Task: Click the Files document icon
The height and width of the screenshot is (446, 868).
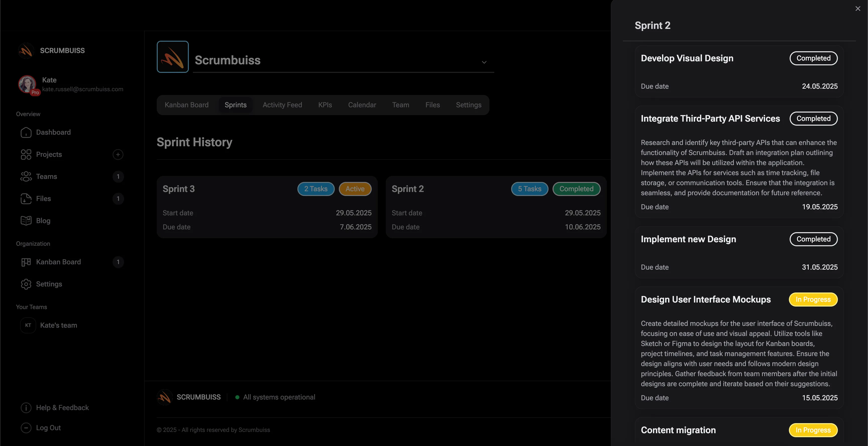Action: 26,199
